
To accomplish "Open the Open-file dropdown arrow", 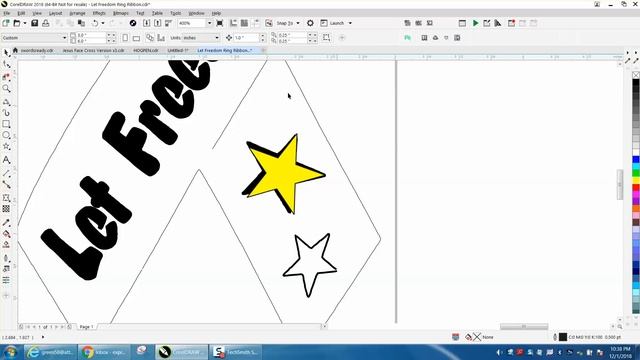I will tap(24, 23).
